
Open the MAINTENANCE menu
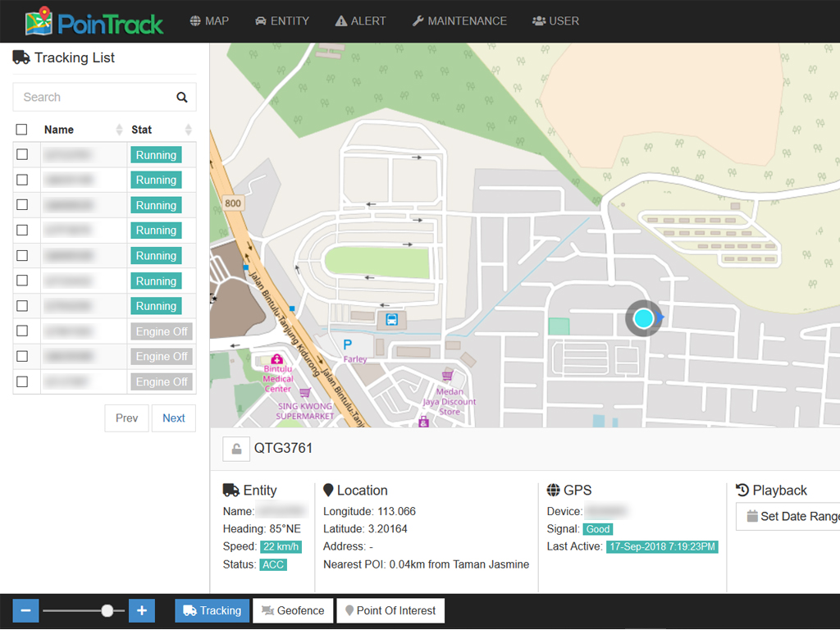(x=459, y=21)
